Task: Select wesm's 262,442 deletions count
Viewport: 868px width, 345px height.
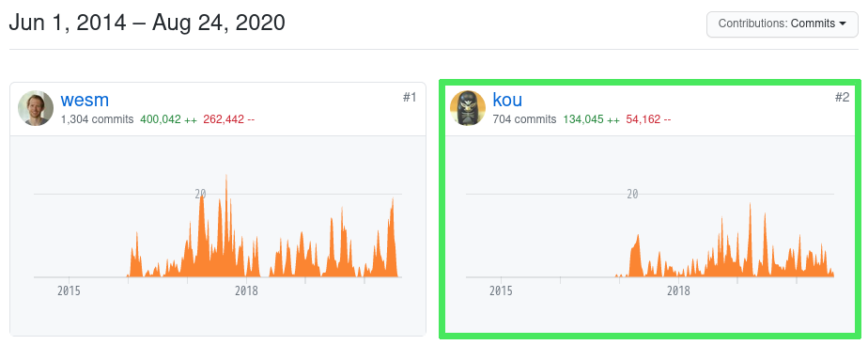Action: 228,119
